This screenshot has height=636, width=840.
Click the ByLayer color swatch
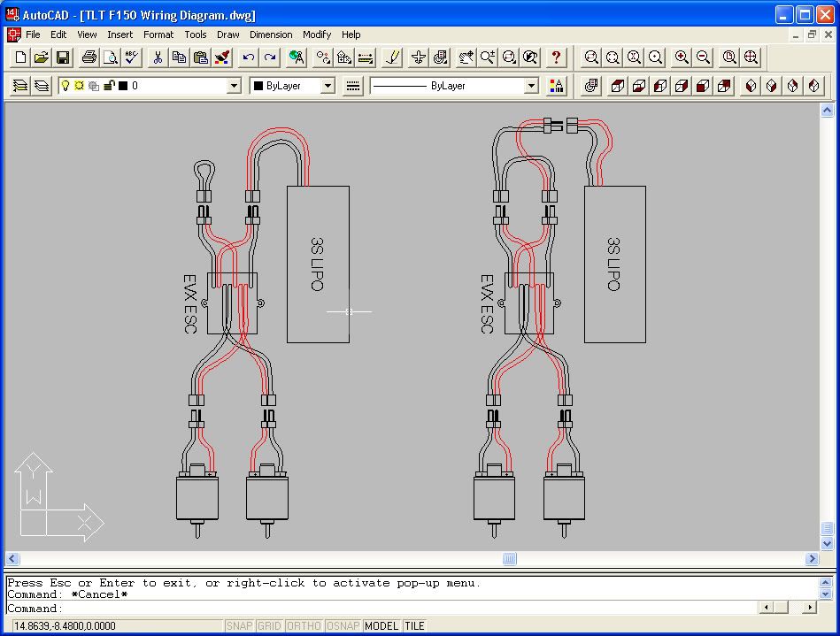point(260,85)
